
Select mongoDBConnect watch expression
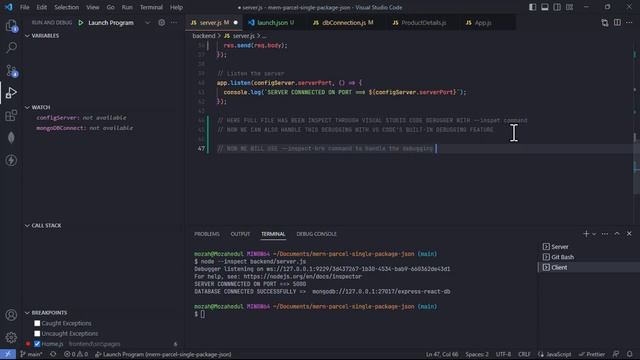click(x=84, y=128)
